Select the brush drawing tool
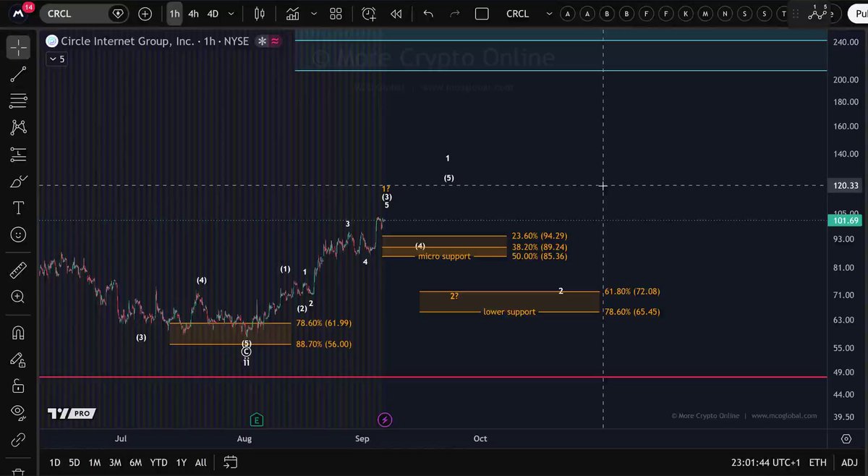 (19, 181)
